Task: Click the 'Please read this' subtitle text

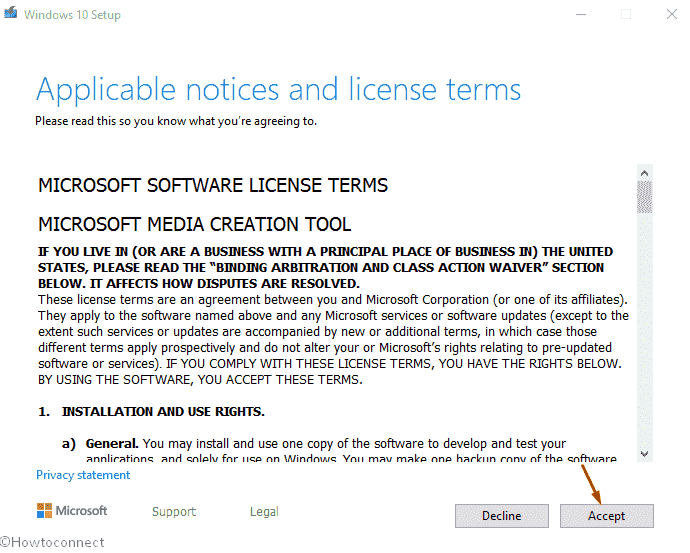Action: (176, 121)
